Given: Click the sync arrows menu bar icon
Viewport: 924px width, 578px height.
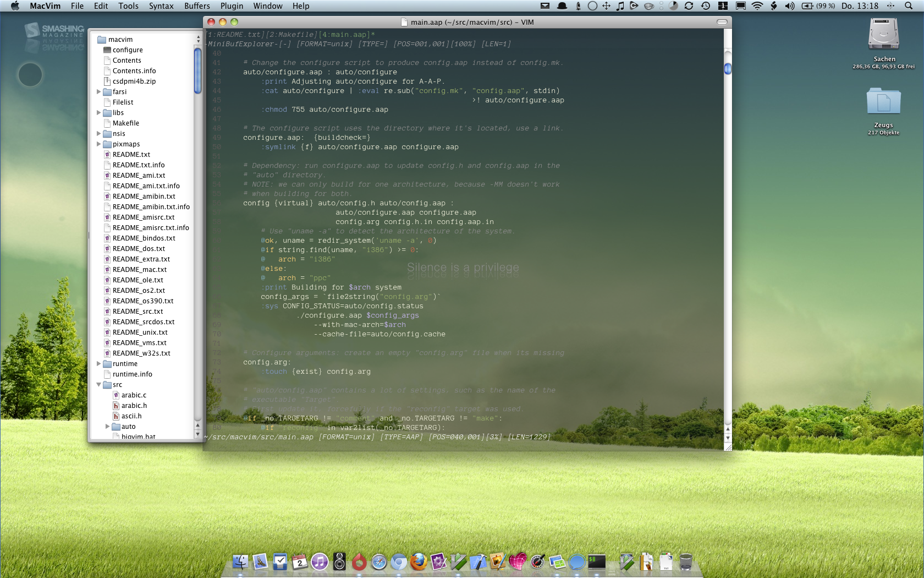Looking at the screenshot, I should 689,6.
